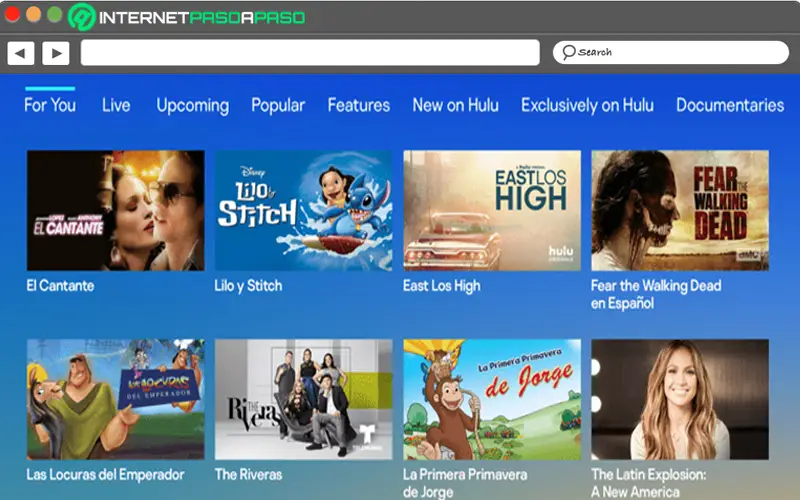Open The Riveras poster thumbnail
The height and width of the screenshot is (500, 800).
pyautogui.click(x=304, y=399)
